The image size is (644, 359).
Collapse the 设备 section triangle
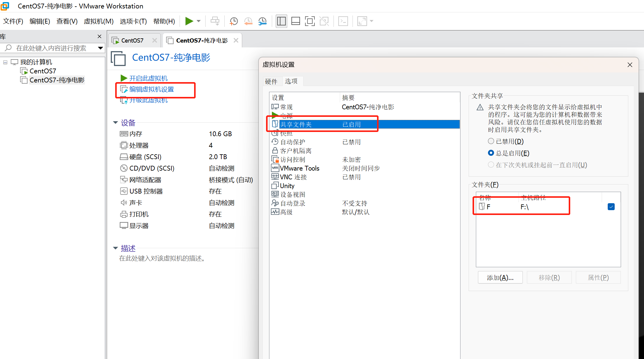[115, 123]
